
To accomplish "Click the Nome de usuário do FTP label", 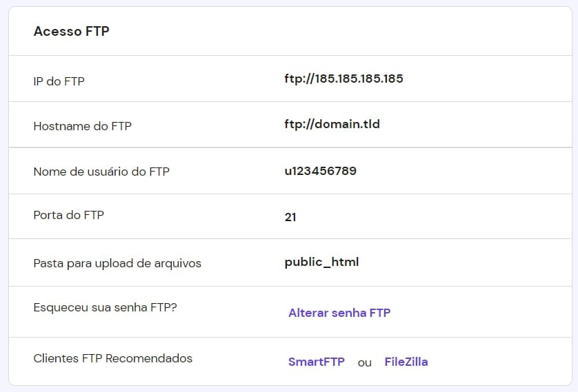I will pyautogui.click(x=101, y=172).
